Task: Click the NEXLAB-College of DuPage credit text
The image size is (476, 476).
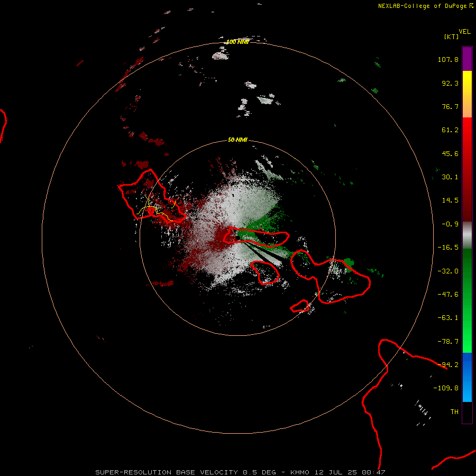Action: (x=425, y=6)
